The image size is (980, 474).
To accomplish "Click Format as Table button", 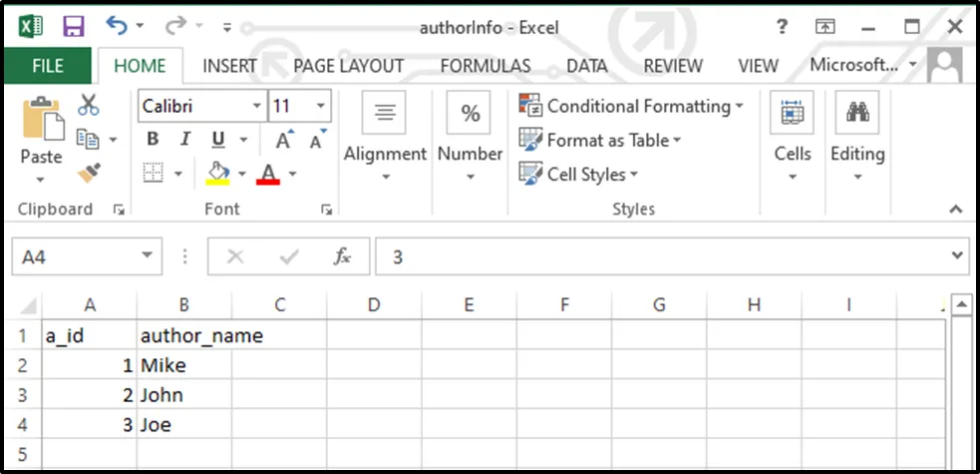I will [x=600, y=141].
